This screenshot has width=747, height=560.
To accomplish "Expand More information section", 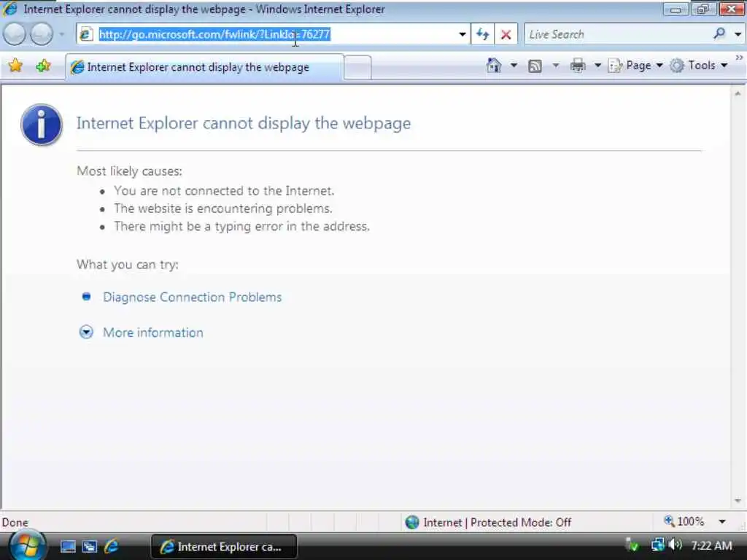I will [x=153, y=332].
